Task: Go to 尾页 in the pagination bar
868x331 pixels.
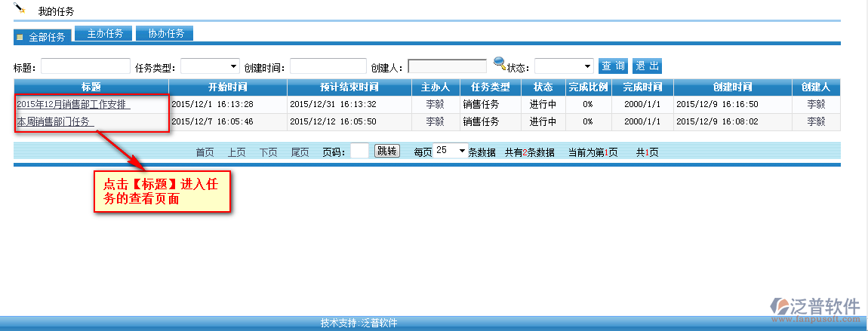Action: point(300,152)
